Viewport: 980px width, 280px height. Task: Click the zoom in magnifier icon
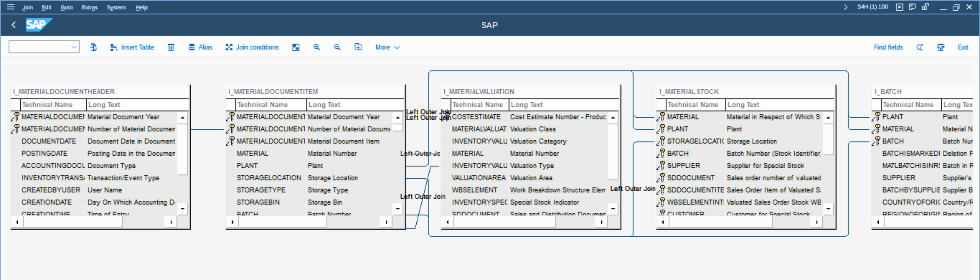click(316, 47)
